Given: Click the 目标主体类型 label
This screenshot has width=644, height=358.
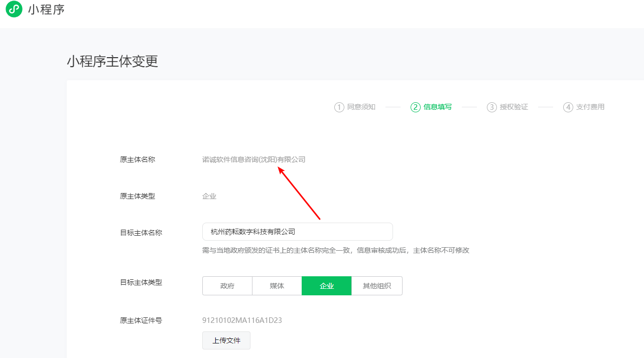Looking at the screenshot, I should 141,282.
